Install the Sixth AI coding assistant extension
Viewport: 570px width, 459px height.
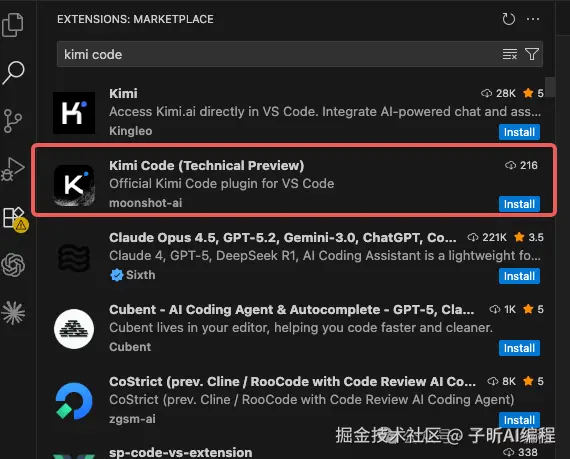[519, 276]
